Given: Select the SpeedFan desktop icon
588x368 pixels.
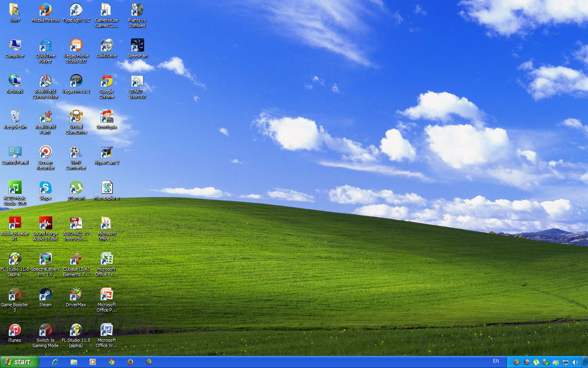Looking at the screenshot, I should click(137, 48).
